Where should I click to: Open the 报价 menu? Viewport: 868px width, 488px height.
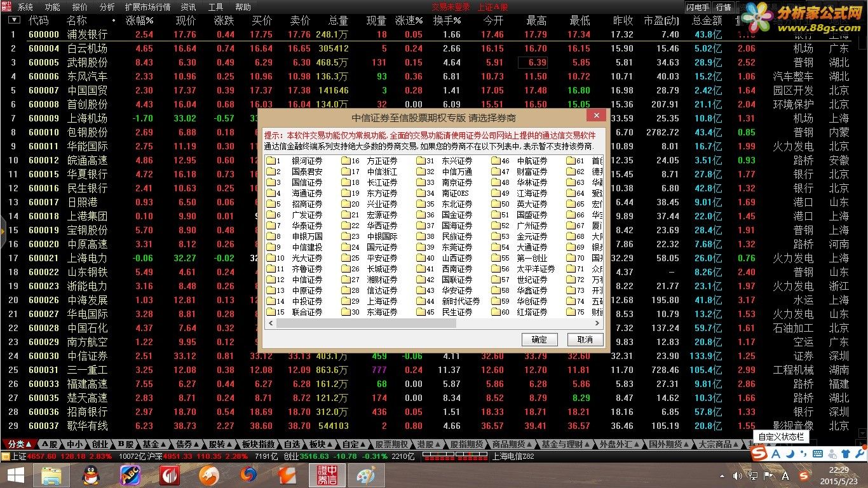point(80,7)
